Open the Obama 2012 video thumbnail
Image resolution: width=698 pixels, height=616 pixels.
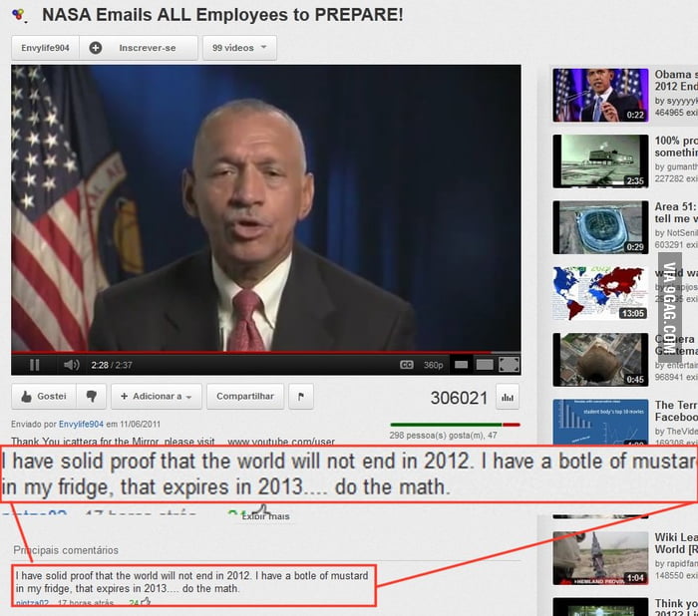(x=600, y=96)
